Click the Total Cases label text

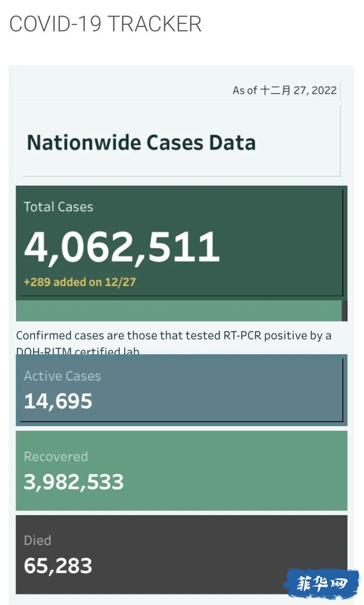tap(58, 207)
